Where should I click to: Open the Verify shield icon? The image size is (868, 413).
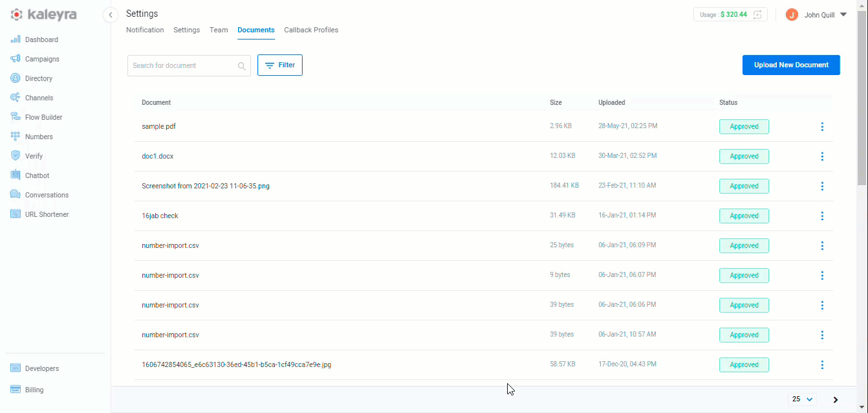16,156
